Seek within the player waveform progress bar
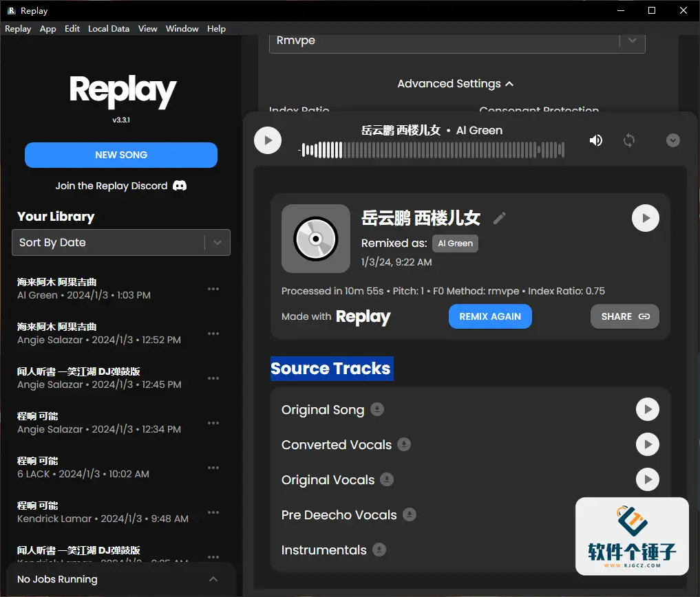 pos(432,150)
